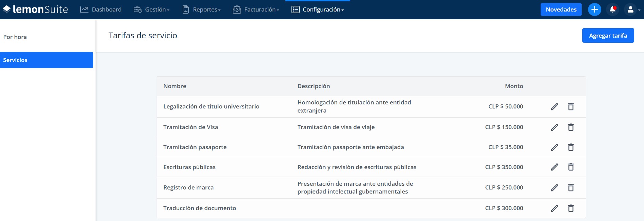644x221 pixels.
Task: Delete Legalización de título universitario tariff
Action: 571,106
